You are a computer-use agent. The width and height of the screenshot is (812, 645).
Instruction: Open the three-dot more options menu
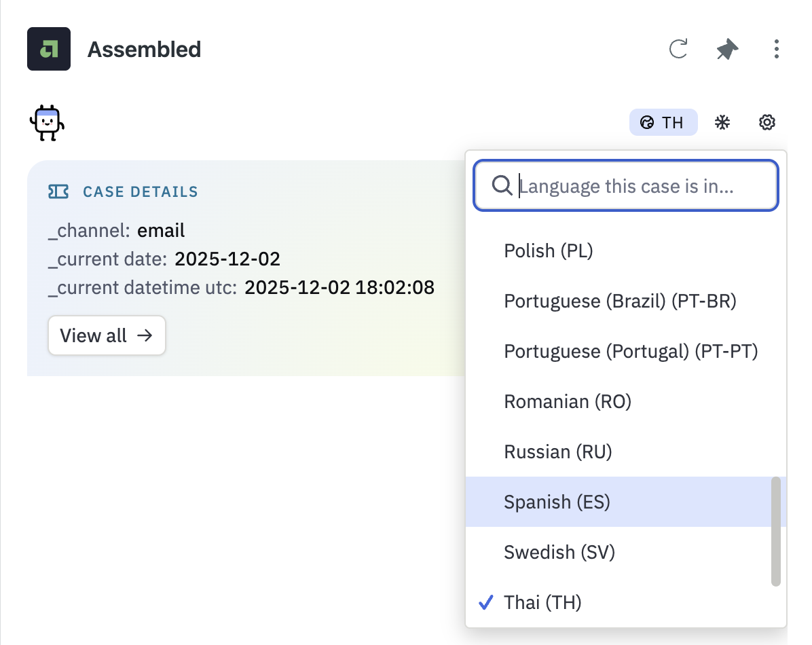tap(776, 49)
